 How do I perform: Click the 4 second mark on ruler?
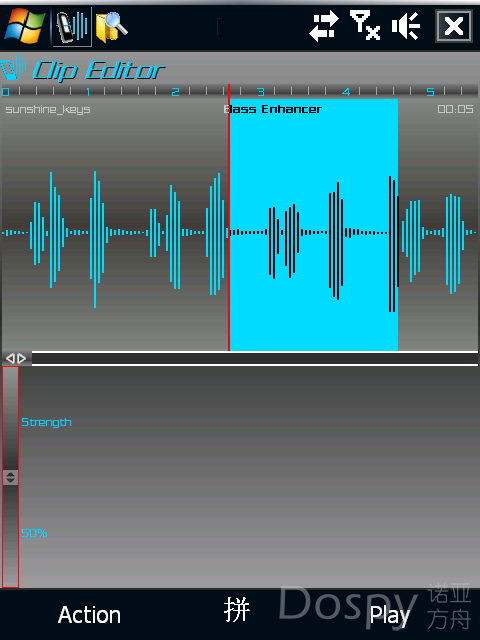[x=346, y=92]
